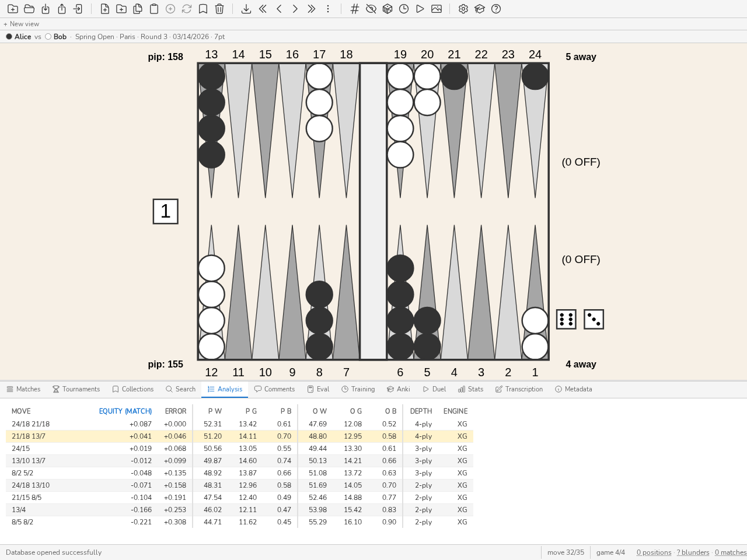Go to next position arrow
Screen dimensions: 747x560
click(x=295, y=9)
